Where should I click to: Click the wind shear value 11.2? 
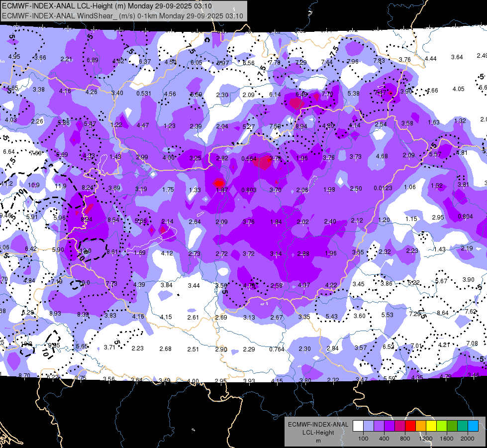click(7, 183)
